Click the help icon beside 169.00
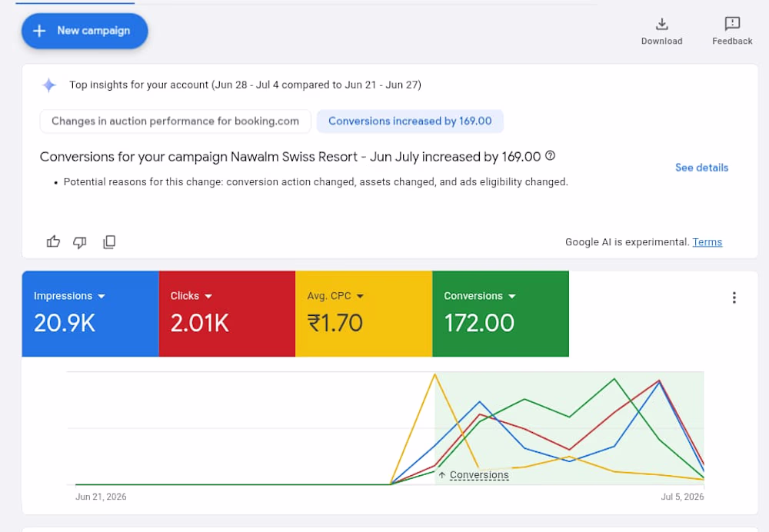The height and width of the screenshot is (532, 769). click(551, 155)
